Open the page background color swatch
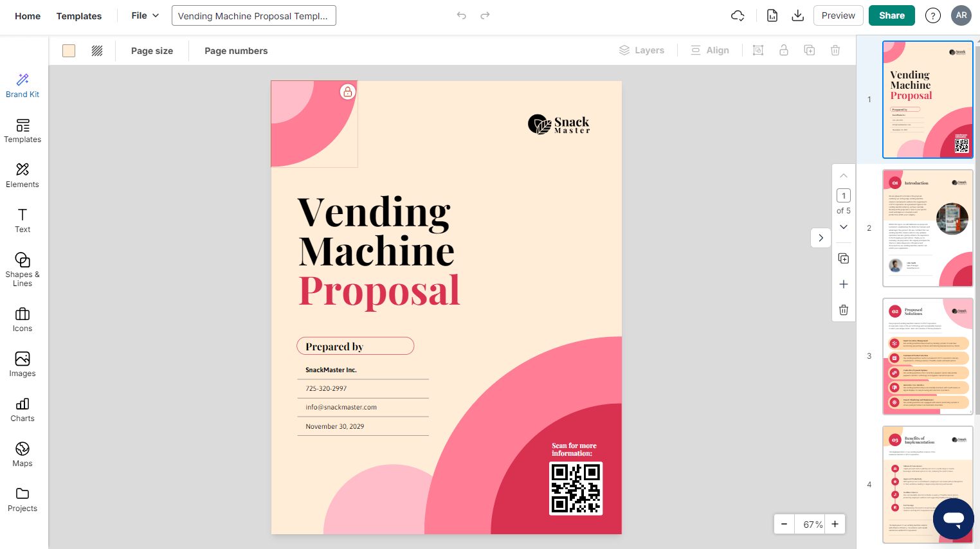980x549 pixels. click(69, 51)
